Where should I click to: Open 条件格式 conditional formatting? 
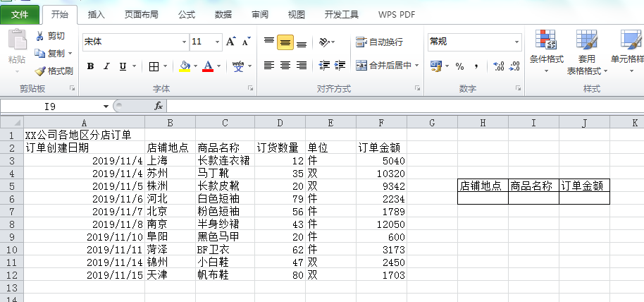(x=546, y=52)
